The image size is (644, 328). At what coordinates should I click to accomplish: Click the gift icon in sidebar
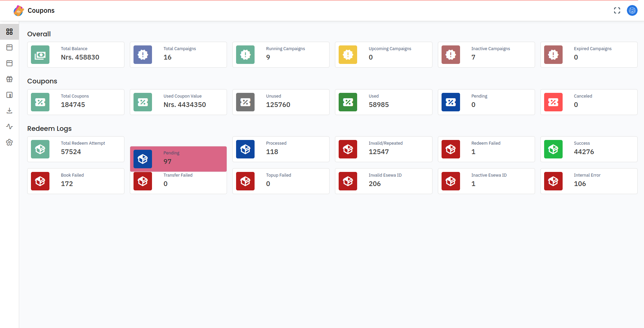[9, 79]
